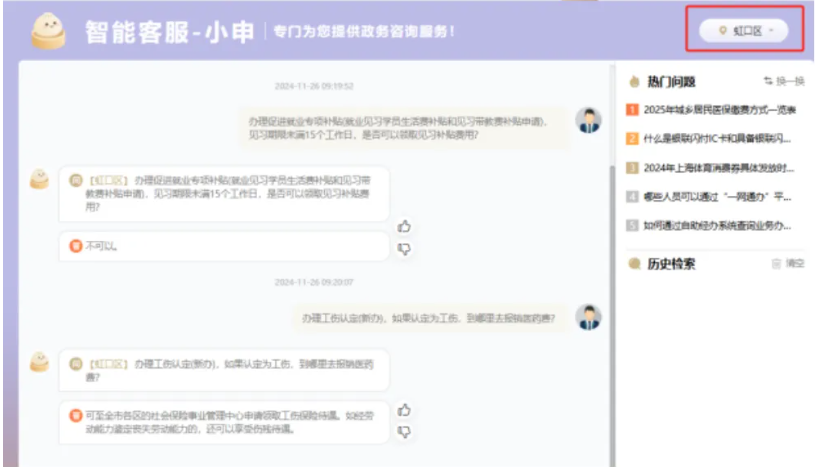Open the 虹口区 district dropdown

click(x=743, y=31)
